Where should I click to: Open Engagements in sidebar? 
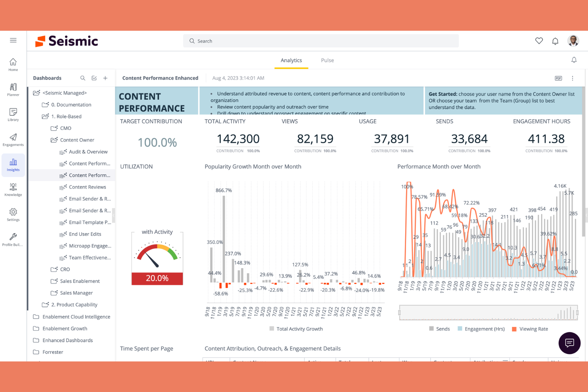(13, 140)
